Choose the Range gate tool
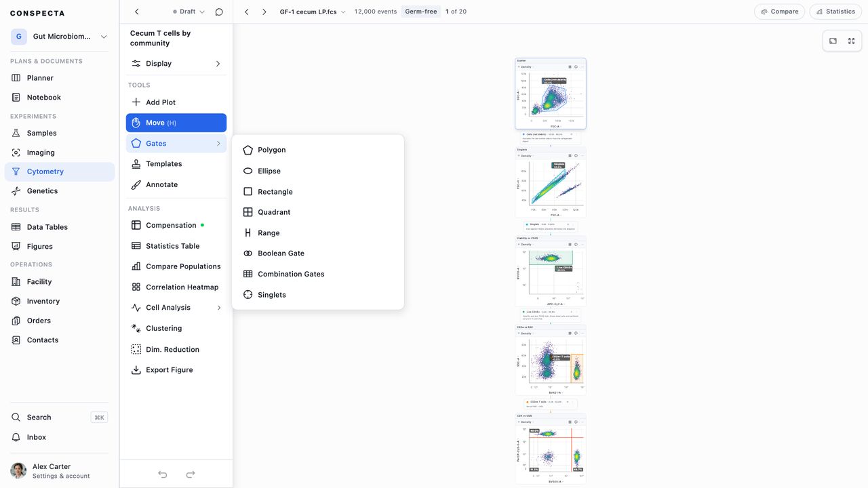This screenshot has width=868, height=488. 317,233
